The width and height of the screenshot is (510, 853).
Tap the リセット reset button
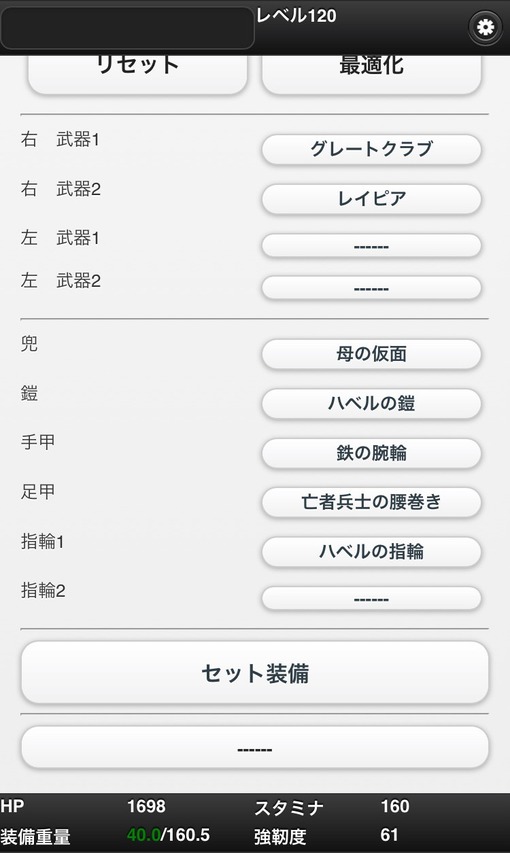[x=138, y=73]
